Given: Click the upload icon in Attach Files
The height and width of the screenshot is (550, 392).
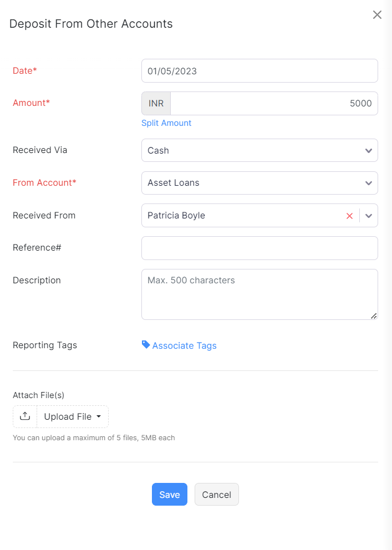Looking at the screenshot, I should [x=24, y=416].
